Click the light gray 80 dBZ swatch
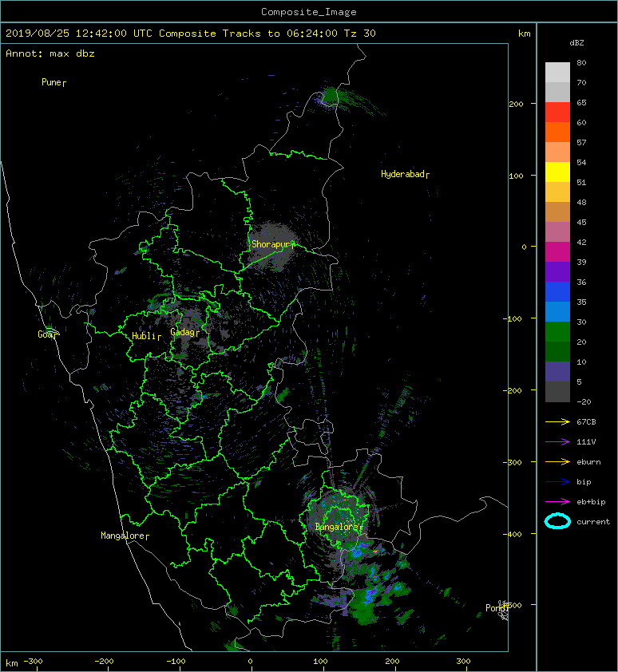Viewport: 618px width, 672px height. tap(557, 73)
